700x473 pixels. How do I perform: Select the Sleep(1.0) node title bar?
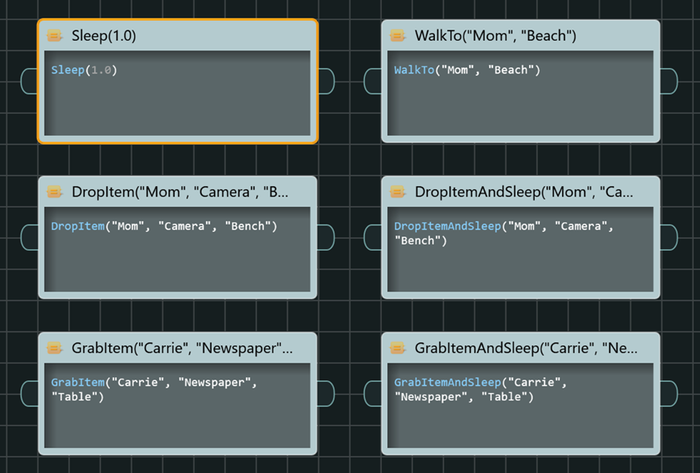(180, 36)
